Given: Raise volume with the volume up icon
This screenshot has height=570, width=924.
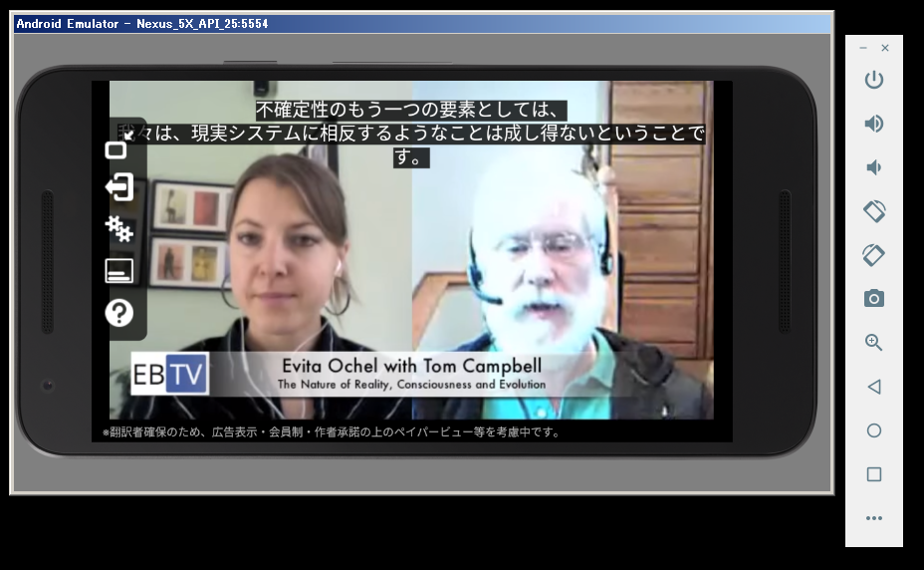Looking at the screenshot, I should coord(873,124).
